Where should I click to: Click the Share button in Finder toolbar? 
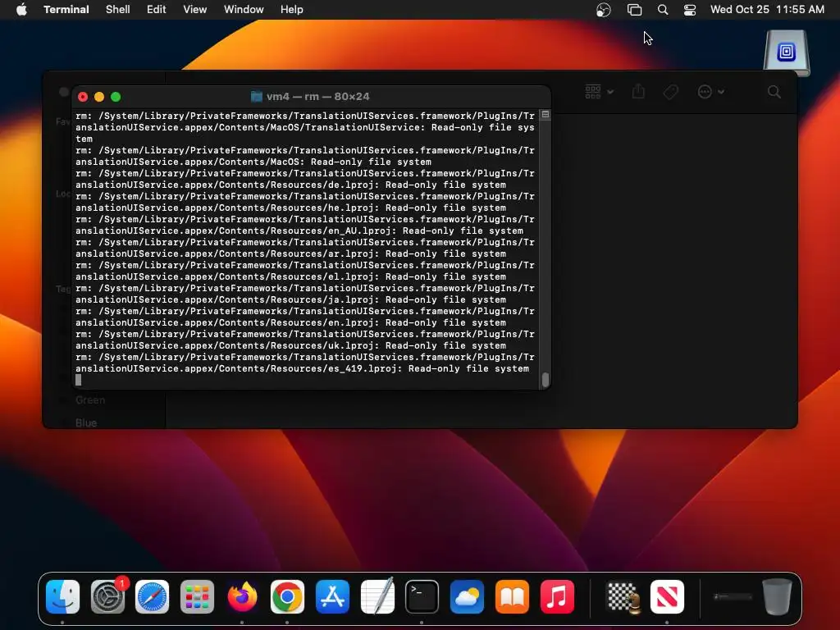[638, 92]
